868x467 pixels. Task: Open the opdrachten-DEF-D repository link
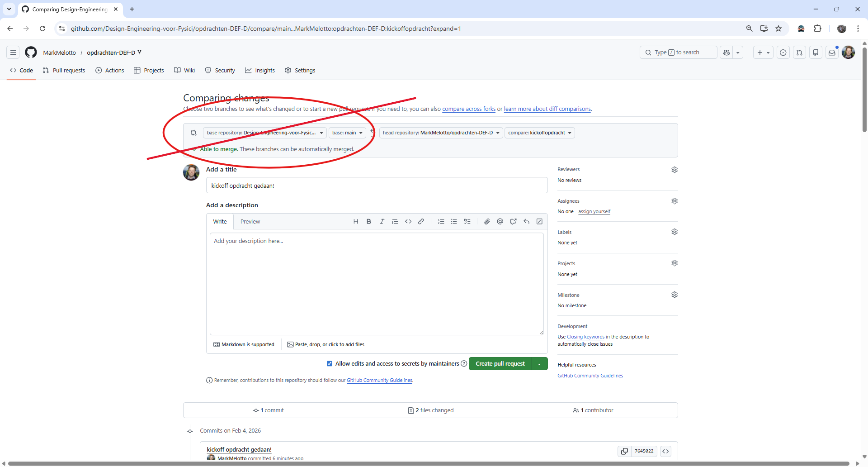tap(111, 52)
